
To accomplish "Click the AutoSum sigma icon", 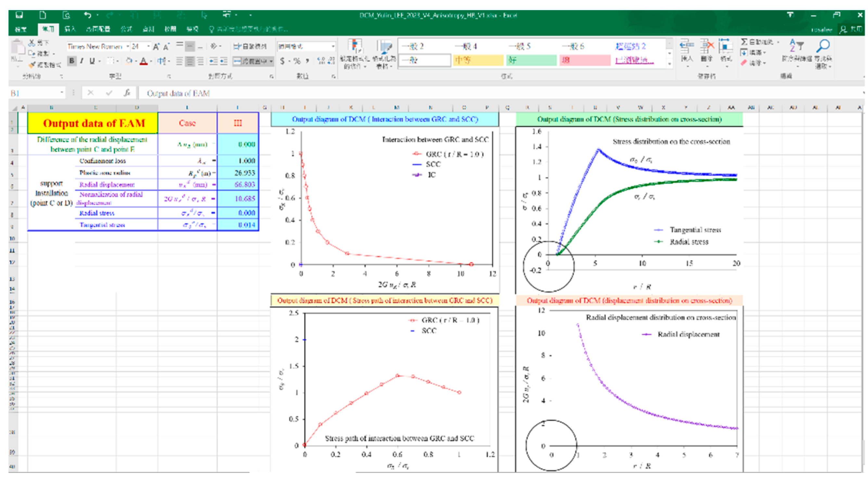I will point(744,42).
